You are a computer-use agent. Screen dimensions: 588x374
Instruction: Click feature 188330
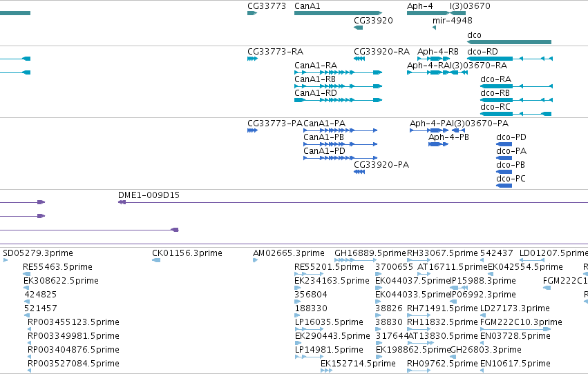pyautogui.click(x=297, y=315)
